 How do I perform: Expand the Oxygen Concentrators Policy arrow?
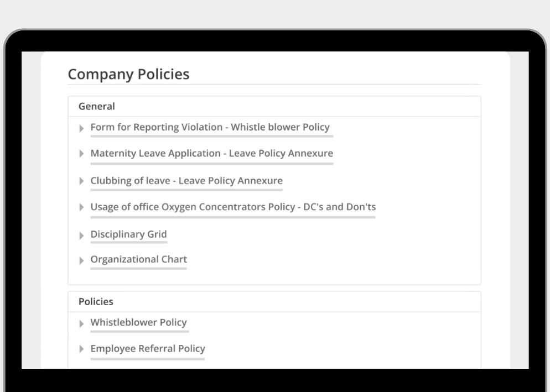tap(81, 207)
